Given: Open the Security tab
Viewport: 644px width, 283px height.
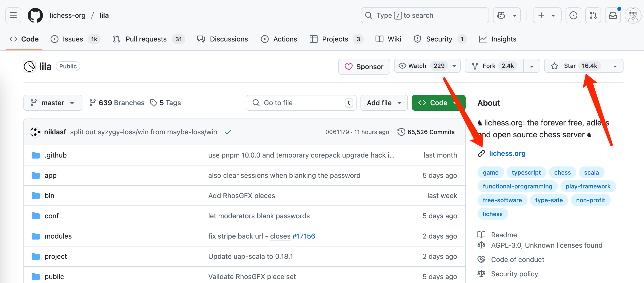Looking at the screenshot, I should [x=440, y=39].
